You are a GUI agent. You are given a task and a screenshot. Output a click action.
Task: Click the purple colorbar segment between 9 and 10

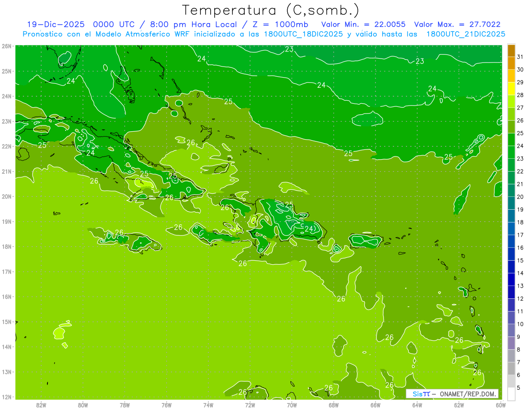tap(511, 330)
